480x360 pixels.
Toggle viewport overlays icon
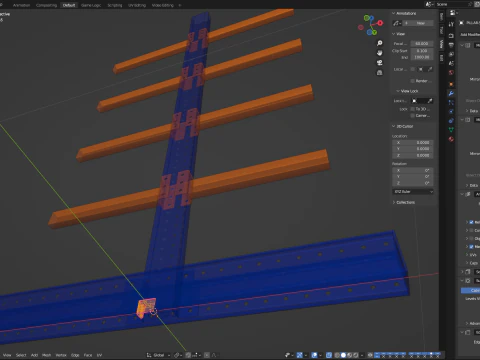tap(314, 355)
